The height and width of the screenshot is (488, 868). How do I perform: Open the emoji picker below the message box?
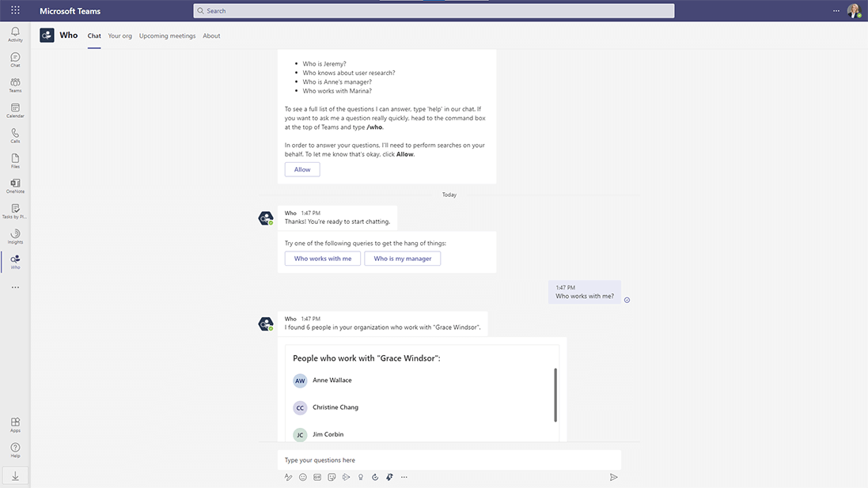(302, 477)
